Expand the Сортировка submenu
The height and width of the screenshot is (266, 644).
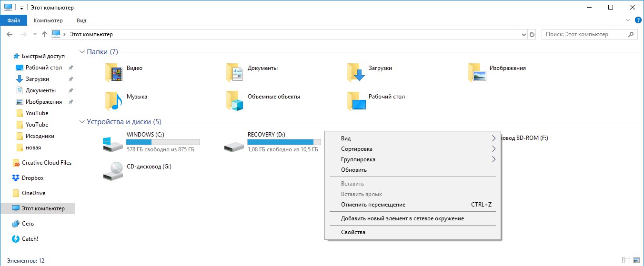tap(413, 149)
